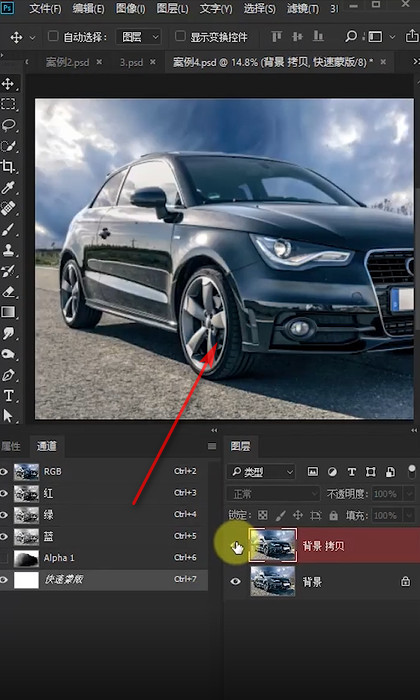Toggle visibility of 绿 channel
Screen dimensions: 420x700
click(4, 515)
